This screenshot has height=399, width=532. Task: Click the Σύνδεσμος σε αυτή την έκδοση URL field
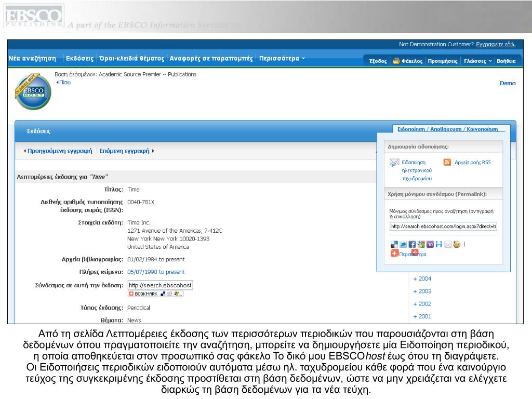click(x=160, y=285)
